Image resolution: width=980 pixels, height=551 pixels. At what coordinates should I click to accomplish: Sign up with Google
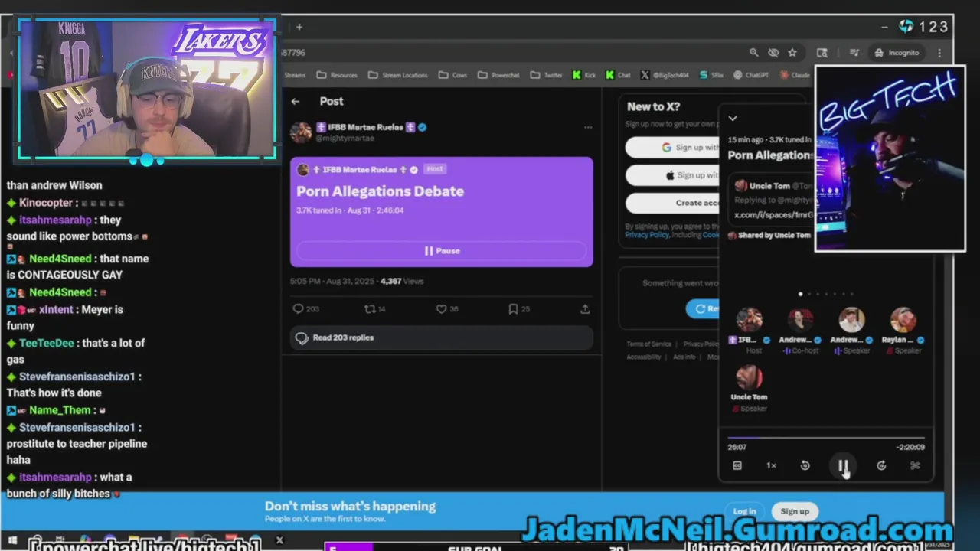pyautogui.click(x=674, y=148)
